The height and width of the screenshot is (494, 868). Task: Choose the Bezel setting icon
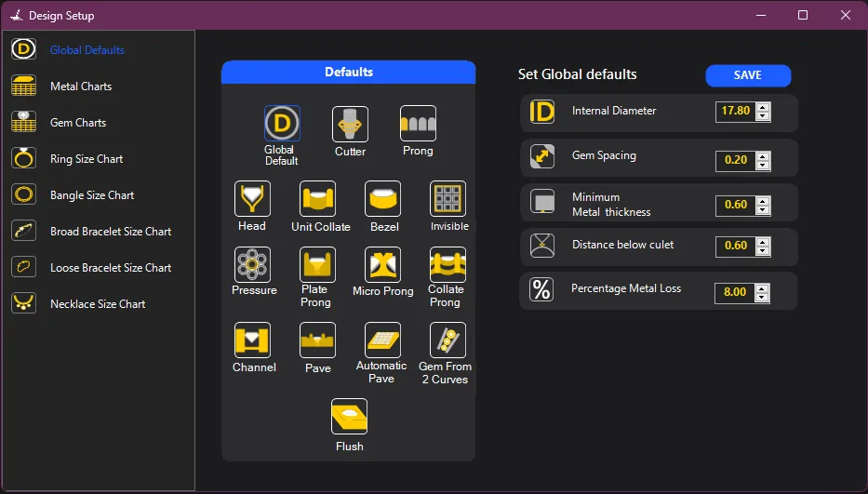[383, 199]
